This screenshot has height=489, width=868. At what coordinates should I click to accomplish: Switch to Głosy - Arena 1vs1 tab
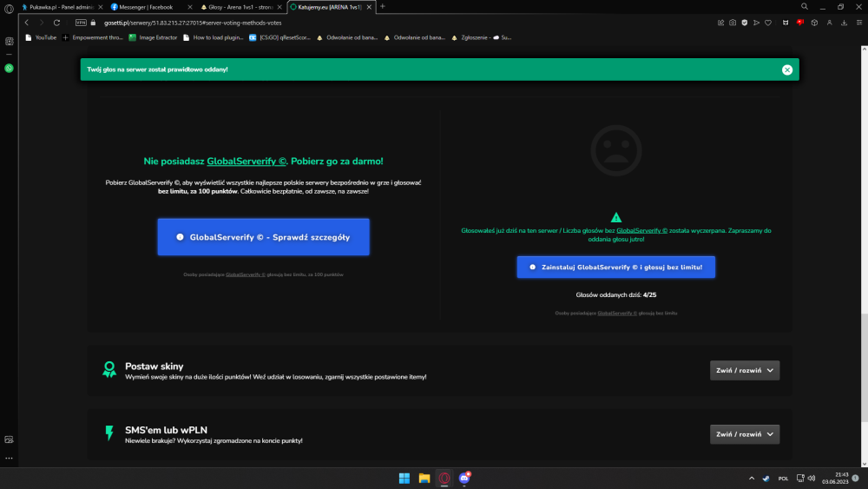click(x=240, y=7)
